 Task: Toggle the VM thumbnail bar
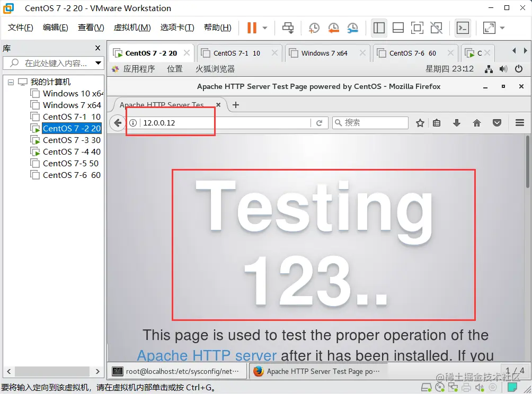(398, 28)
